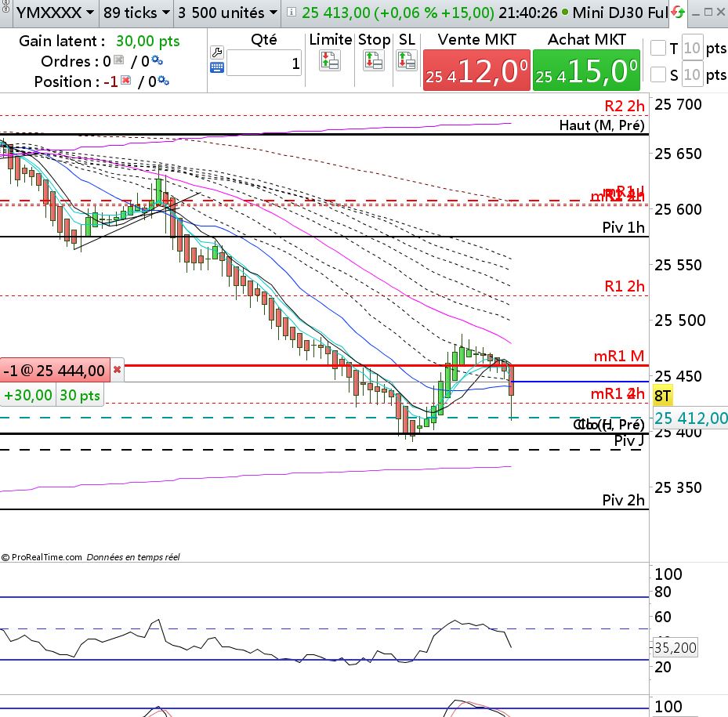
Task: Click the SL order icon
Action: [x=406, y=61]
